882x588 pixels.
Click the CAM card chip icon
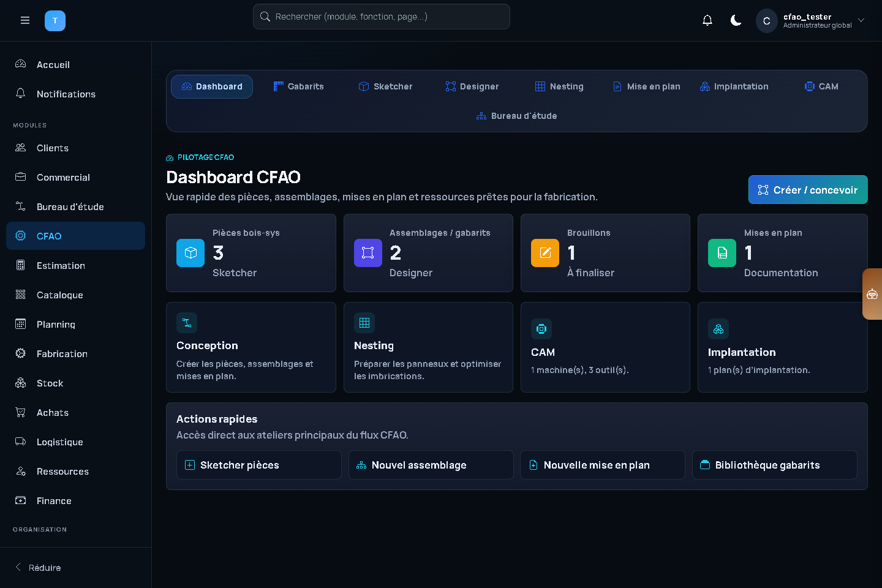click(x=541, y=329)
